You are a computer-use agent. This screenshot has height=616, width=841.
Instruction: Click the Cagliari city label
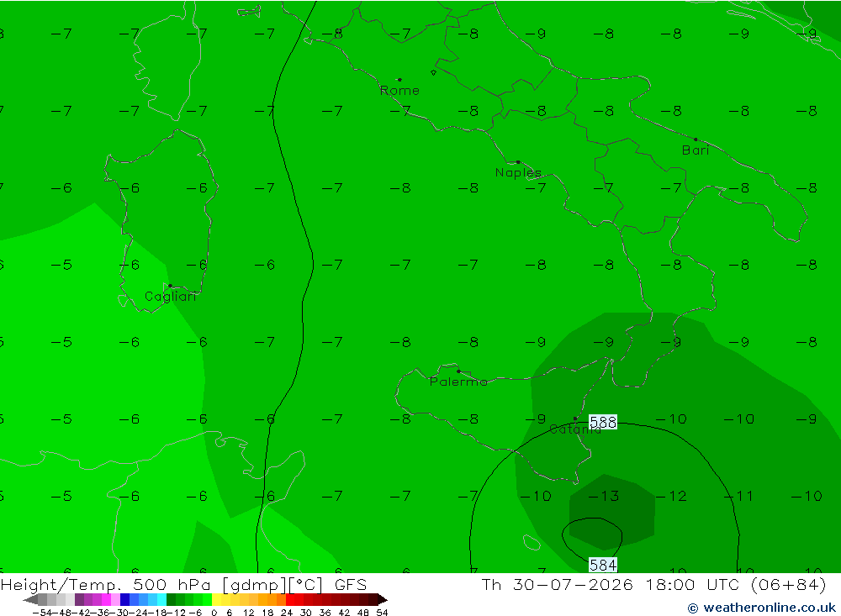pyautogui.click(x=170, y=297)
